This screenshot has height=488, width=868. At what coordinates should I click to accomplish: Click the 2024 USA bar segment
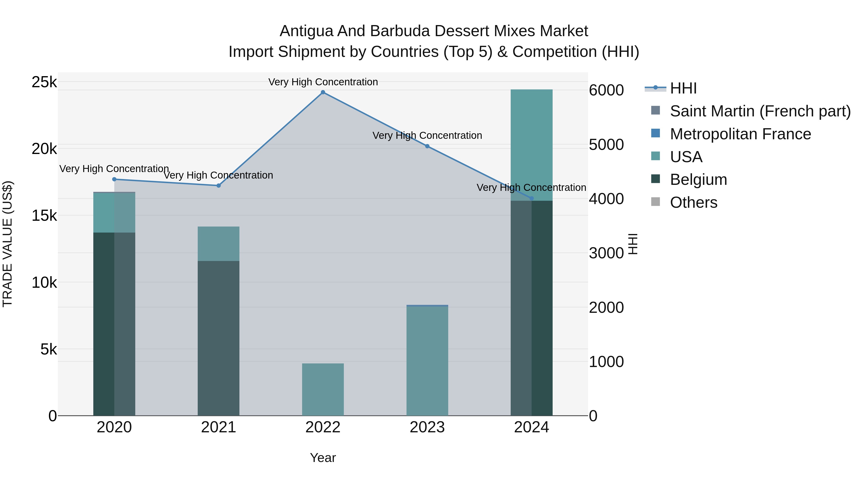[x=532, y=145]
